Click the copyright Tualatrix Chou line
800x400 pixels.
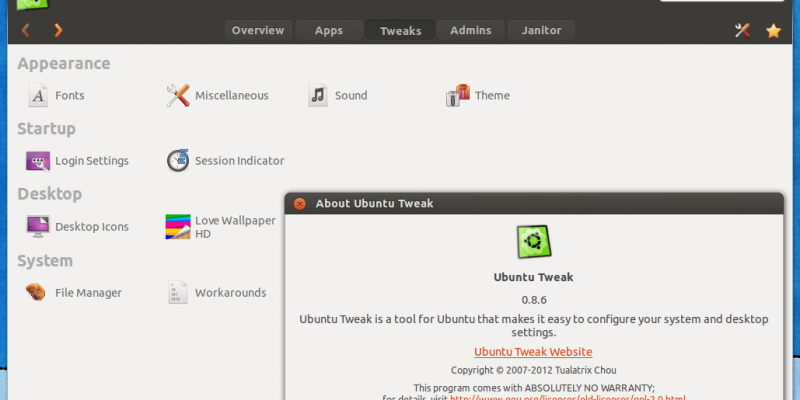point(533,370)
